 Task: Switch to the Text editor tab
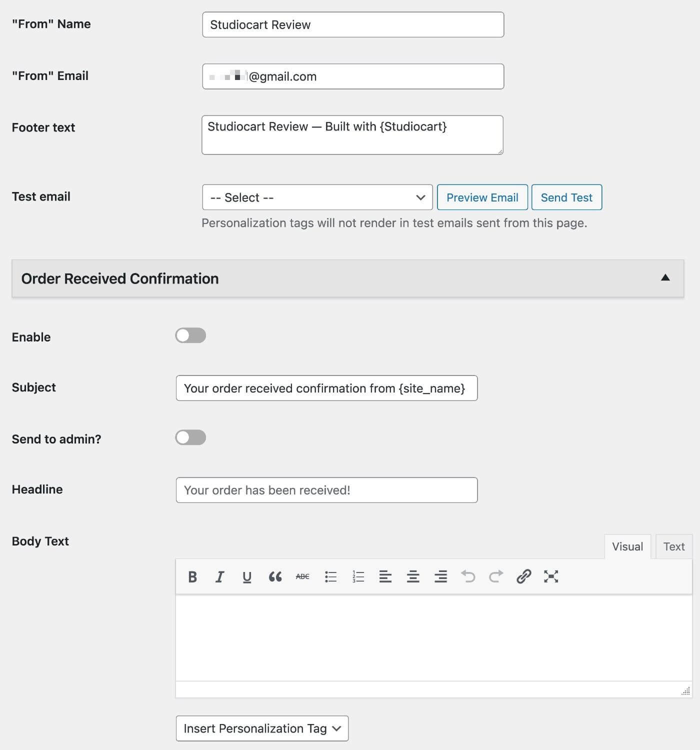[673, 546]
